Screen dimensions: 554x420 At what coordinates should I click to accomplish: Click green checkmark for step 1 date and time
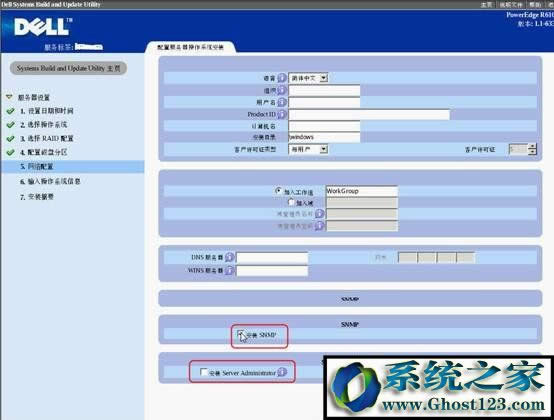pyautogui.click(x=11, y=111)
